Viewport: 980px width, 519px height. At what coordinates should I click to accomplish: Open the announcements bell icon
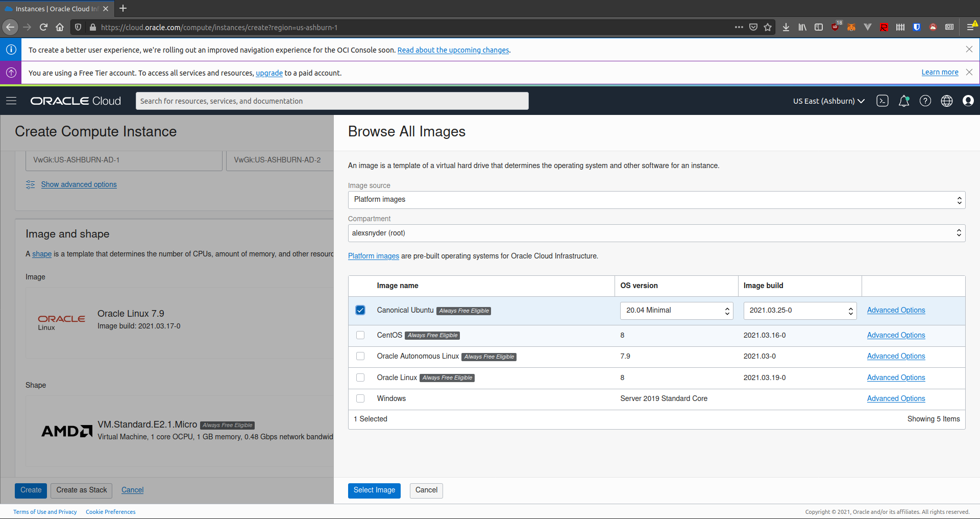coord(904,101)
